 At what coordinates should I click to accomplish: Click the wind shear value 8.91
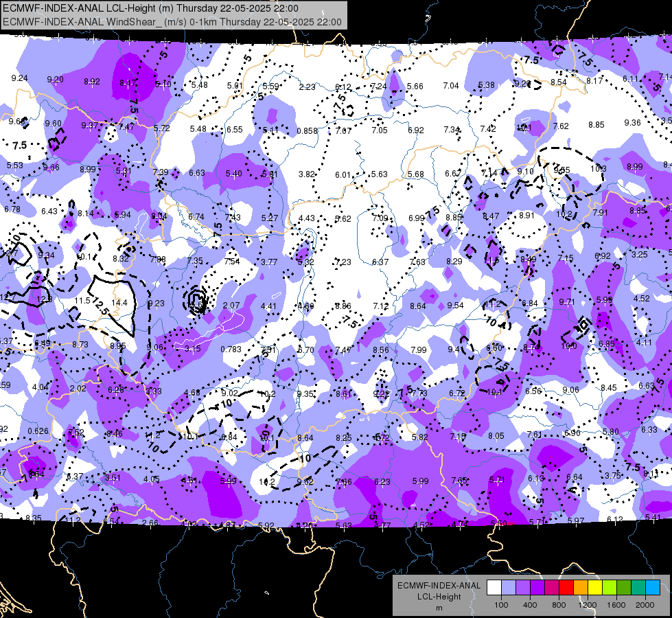pyautogui.click(x=526, y=216)
